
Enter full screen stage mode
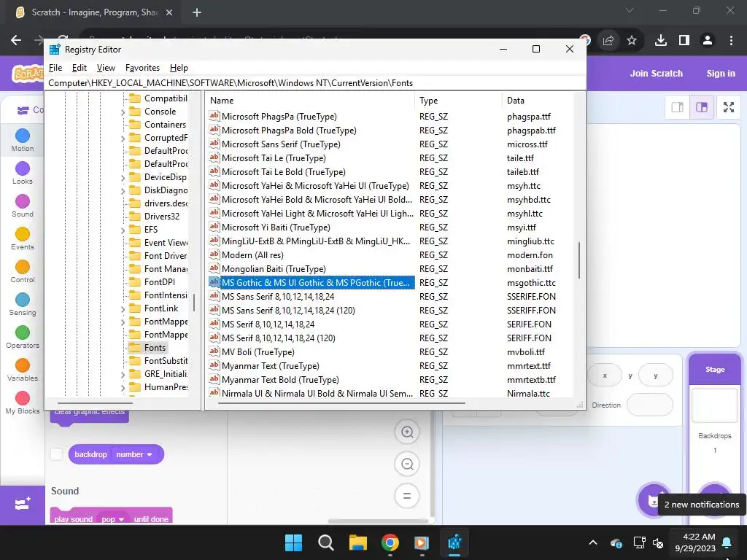point(729,107)
